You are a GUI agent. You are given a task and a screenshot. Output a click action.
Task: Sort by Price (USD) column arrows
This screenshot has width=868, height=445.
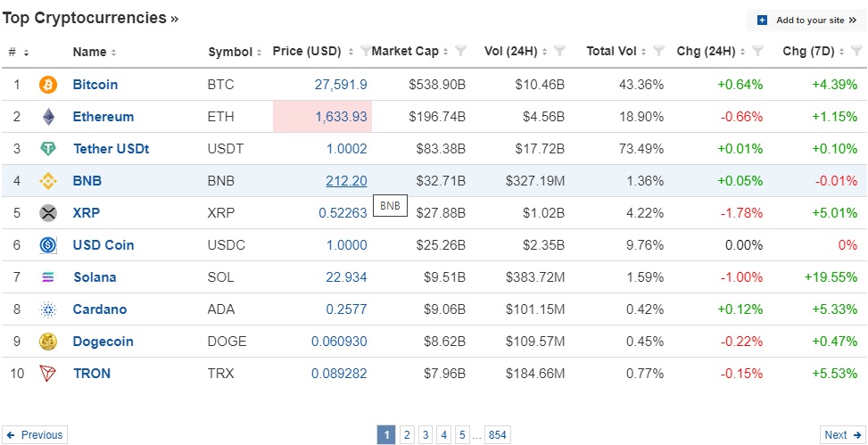pyautogui.click(x=351, y=52)
